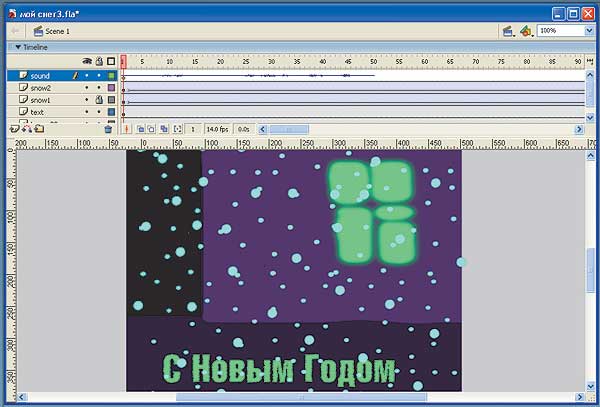Click the red playhead at frame 1
Viewport: 600px width, 407px height.
123,62
